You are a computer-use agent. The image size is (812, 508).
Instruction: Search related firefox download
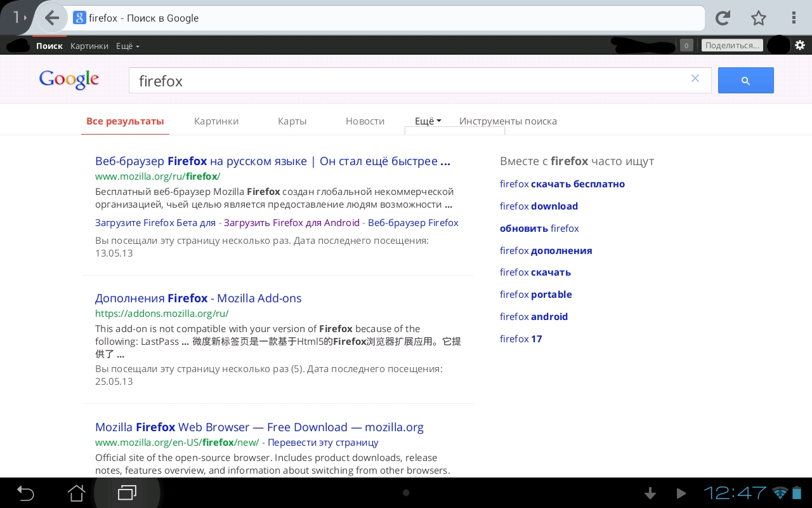pyautogui.click(x=539, y=206)
